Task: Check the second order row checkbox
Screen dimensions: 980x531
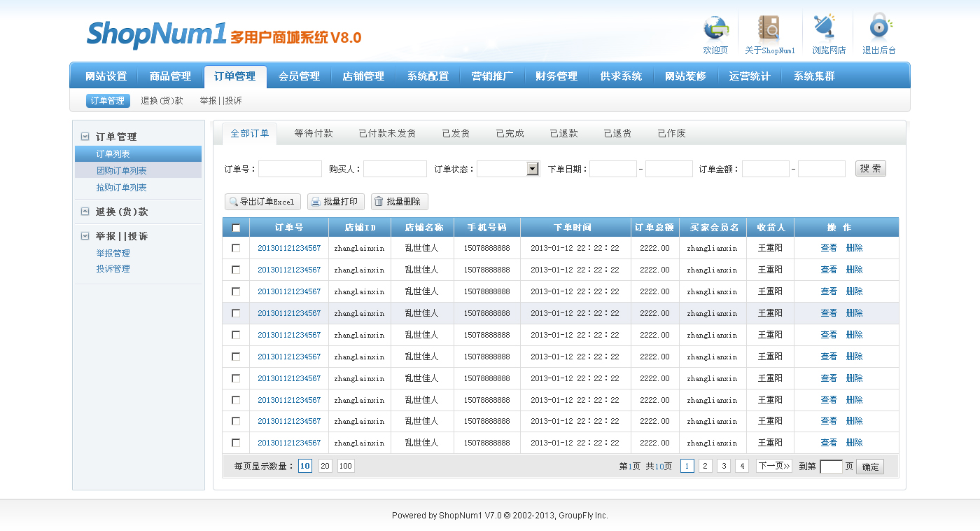Action: coord(236,270)
